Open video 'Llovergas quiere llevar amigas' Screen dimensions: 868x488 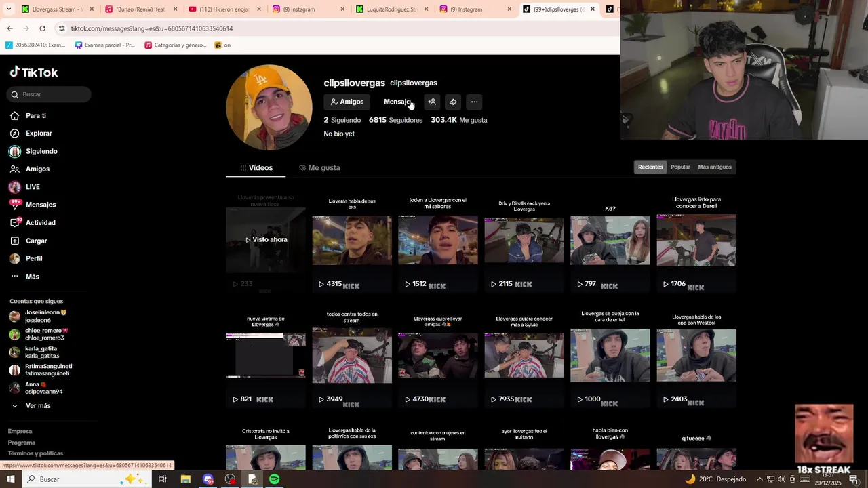point(438,355)
